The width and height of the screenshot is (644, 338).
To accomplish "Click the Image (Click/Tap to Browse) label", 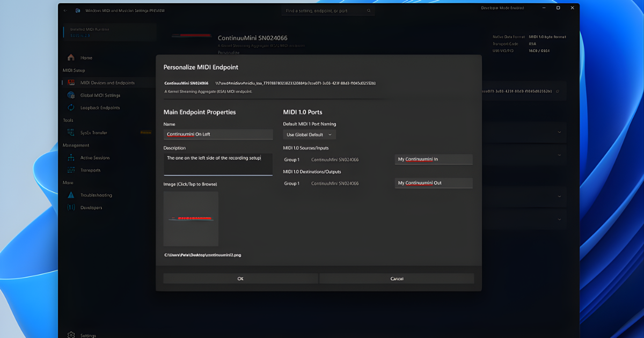I will point(190,184).
